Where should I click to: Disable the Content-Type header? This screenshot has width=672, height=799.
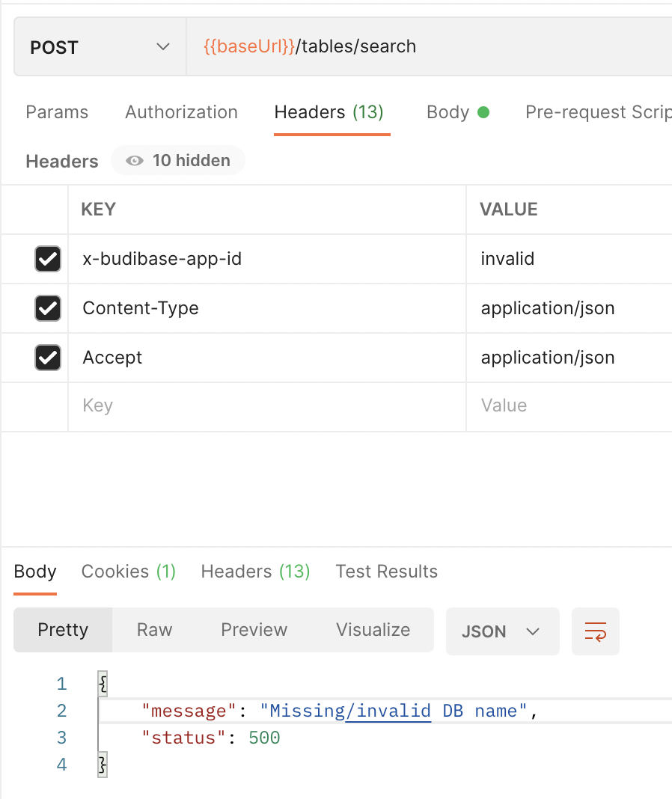[x=47, y=308]
